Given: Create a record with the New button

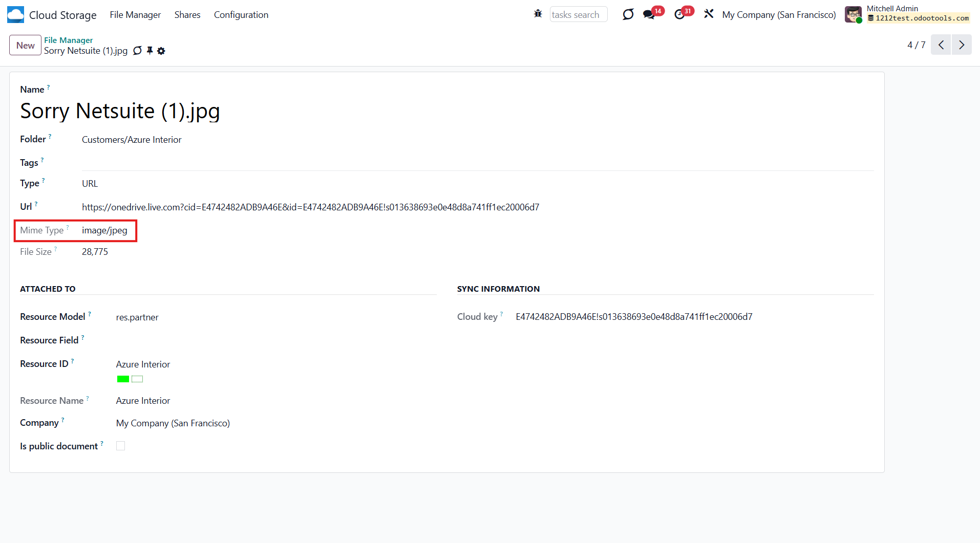Looking at the screenshot, I should (25, 46).
